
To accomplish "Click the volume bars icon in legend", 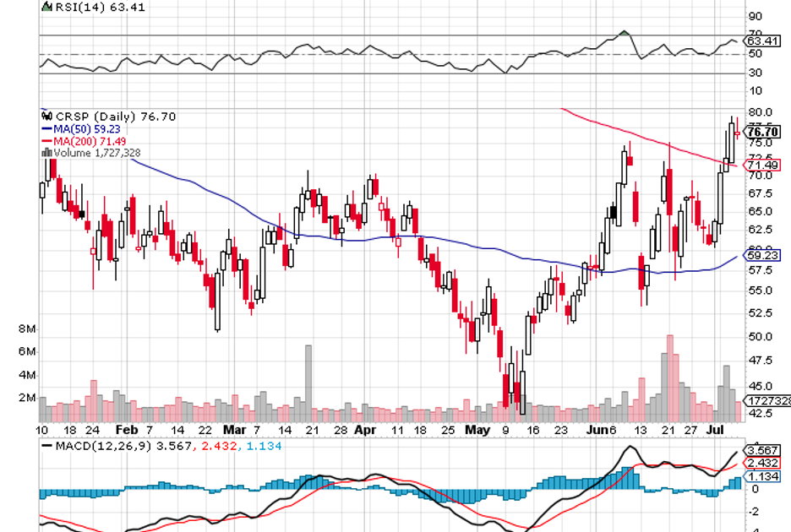I will (x=47, y=153).
